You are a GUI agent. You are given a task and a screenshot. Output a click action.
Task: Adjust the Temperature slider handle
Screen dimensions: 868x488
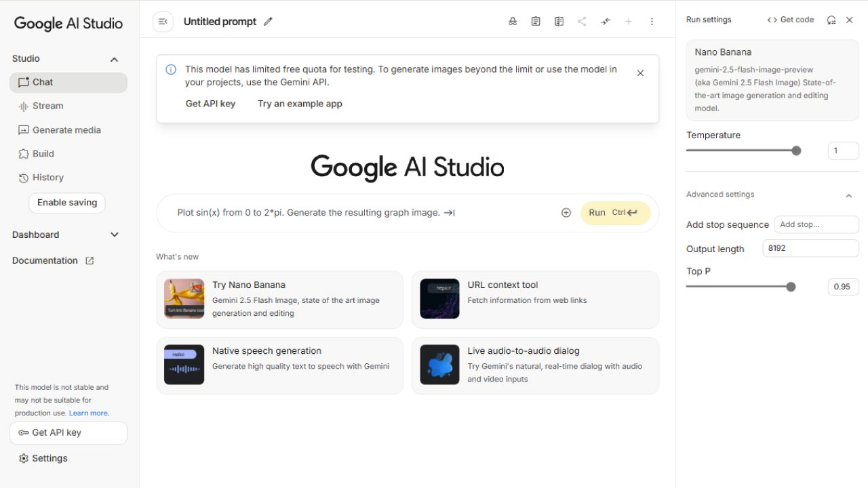797,150
